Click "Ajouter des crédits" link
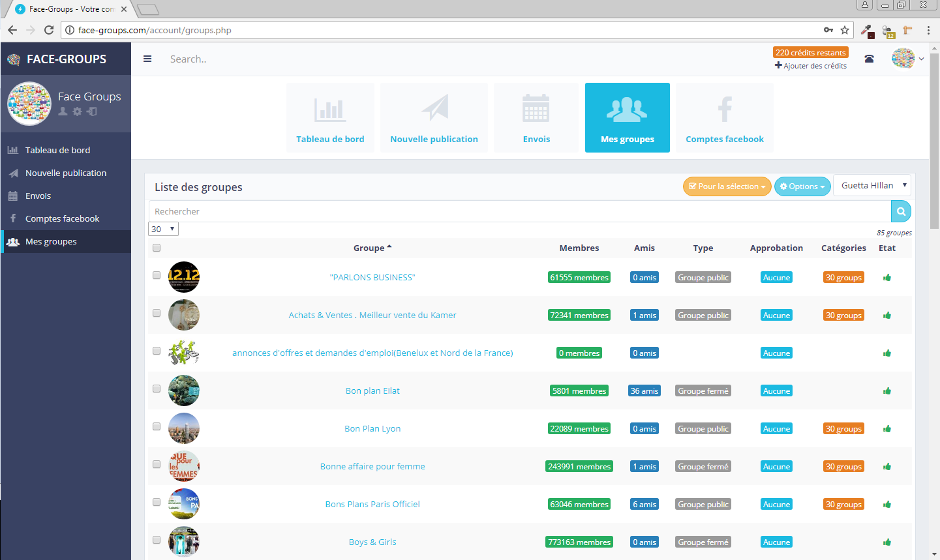Image resolution: width=940 pixels, height=560 pixels. pos(811,66)
